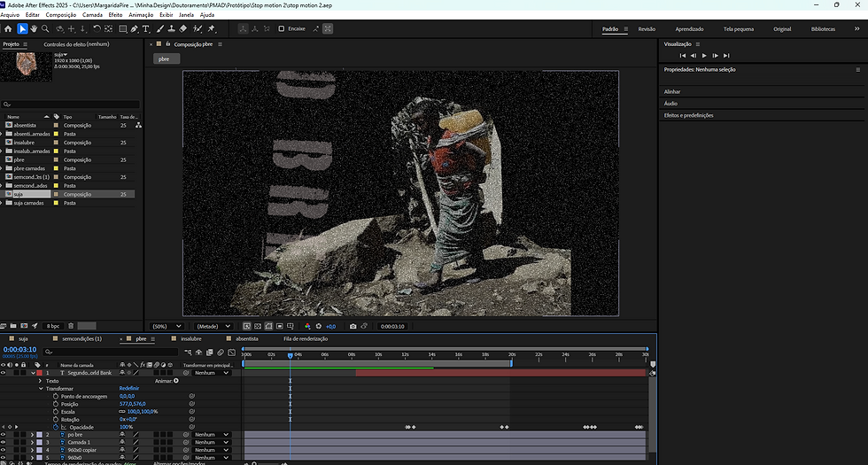Open the Animação menu
868x465 pixels.
[x=141, y=15]
